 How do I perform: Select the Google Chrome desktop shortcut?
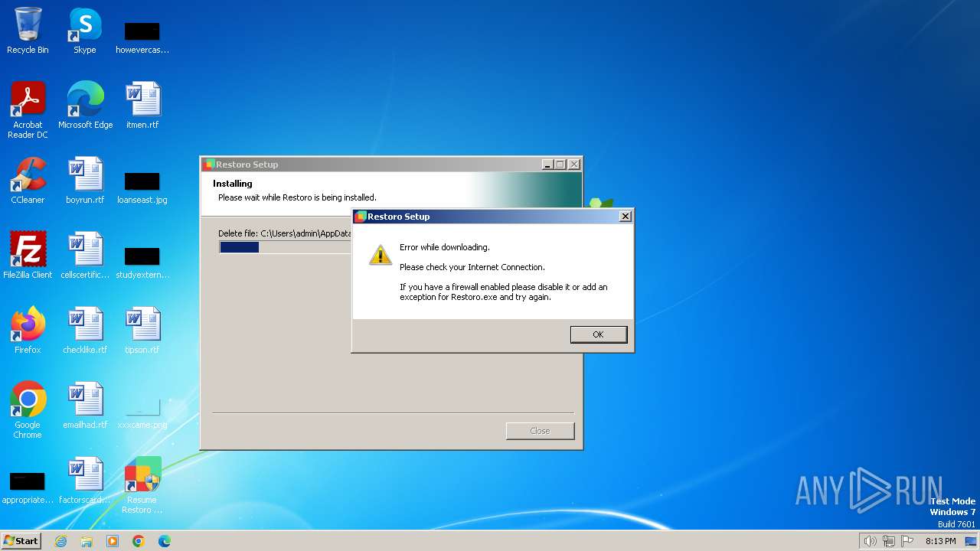tap(28, 410)
